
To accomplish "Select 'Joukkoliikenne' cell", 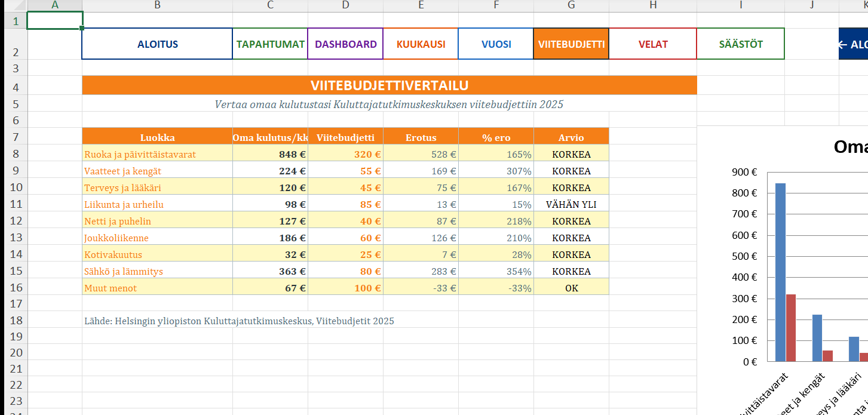I will click(x=157, y=238).
